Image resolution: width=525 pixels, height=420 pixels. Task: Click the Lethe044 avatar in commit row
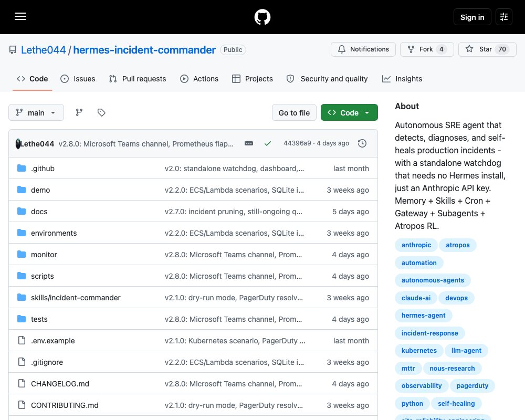[18, 144]
